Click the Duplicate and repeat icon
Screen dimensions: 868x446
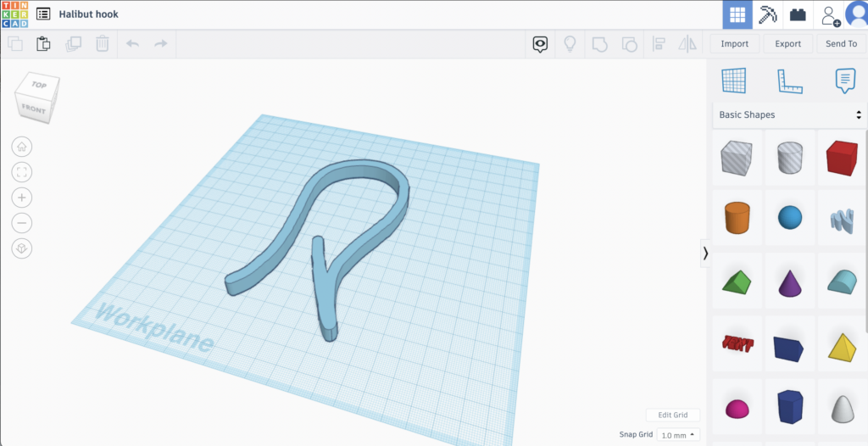73,44
